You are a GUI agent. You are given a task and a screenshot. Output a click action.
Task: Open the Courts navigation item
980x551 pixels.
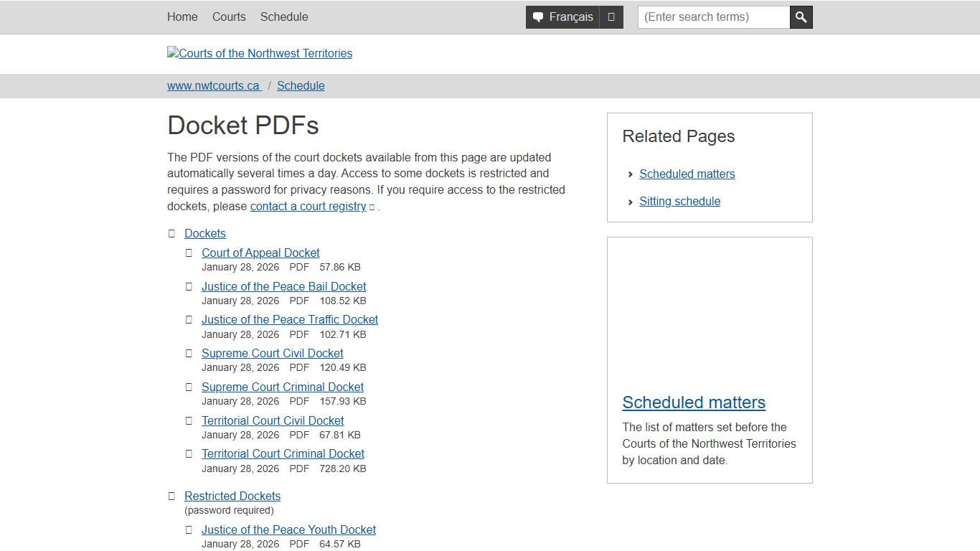(x=229, y=17)
